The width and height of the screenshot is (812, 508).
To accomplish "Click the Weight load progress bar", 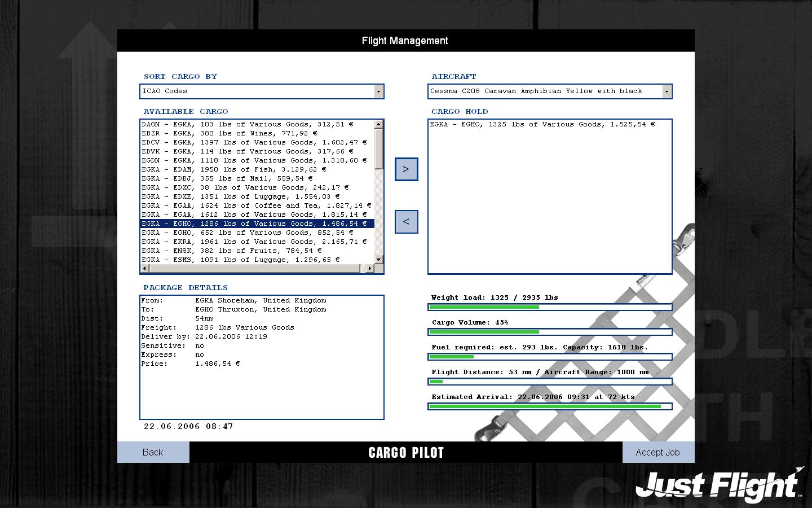I will [550, 307].
